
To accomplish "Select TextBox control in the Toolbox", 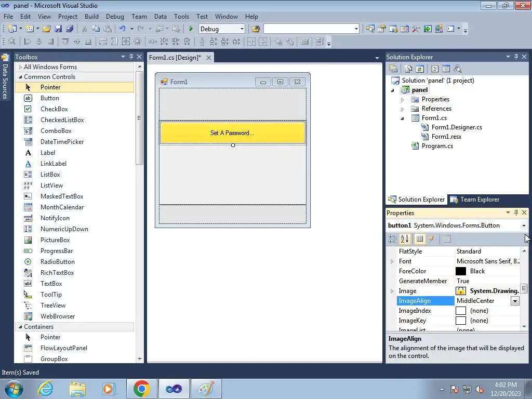I will (51, 284).
